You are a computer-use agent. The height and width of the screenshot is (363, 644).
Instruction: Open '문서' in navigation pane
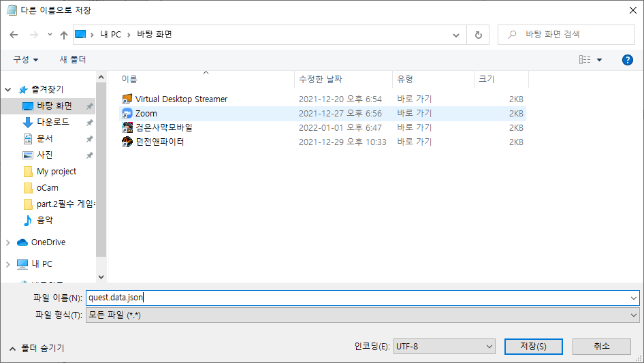coord(45,138)
